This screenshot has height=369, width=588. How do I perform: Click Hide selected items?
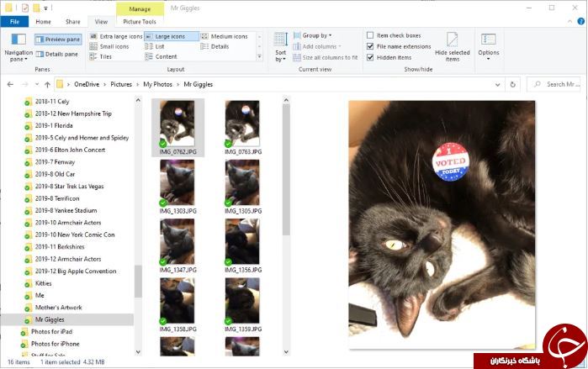point(453,47)
